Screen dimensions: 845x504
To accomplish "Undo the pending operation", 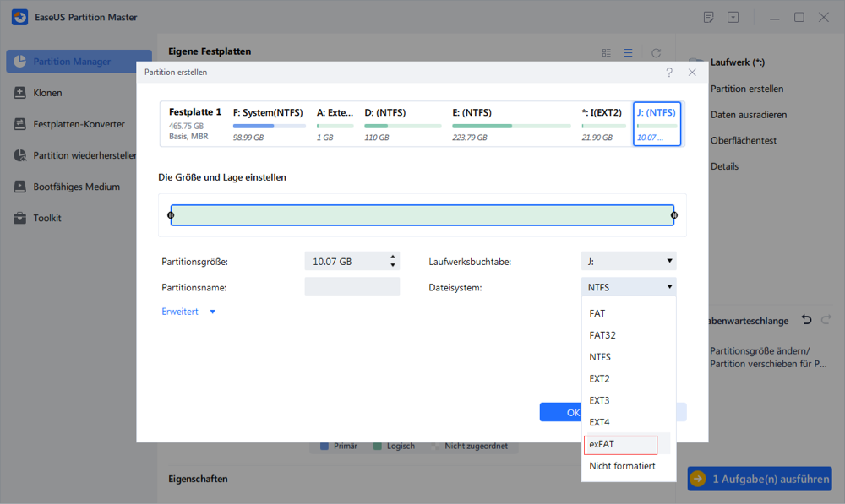I will coord(806,320).
